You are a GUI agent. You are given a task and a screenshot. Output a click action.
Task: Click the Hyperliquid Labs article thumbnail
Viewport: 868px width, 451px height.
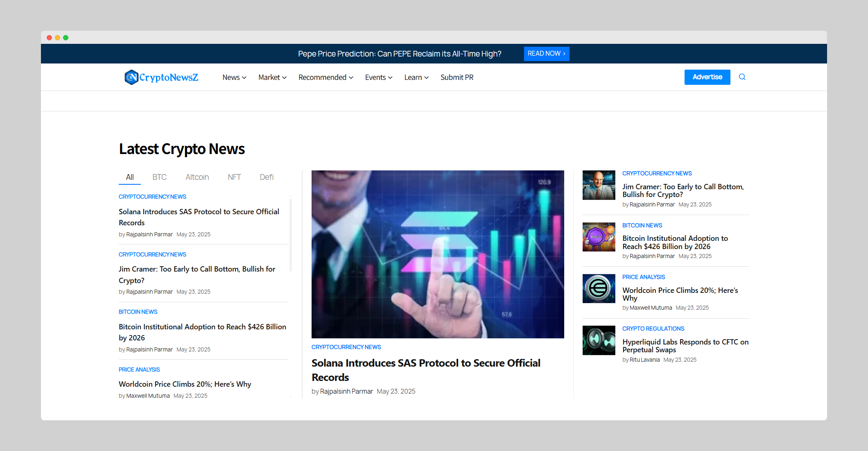tap(599, 340)
